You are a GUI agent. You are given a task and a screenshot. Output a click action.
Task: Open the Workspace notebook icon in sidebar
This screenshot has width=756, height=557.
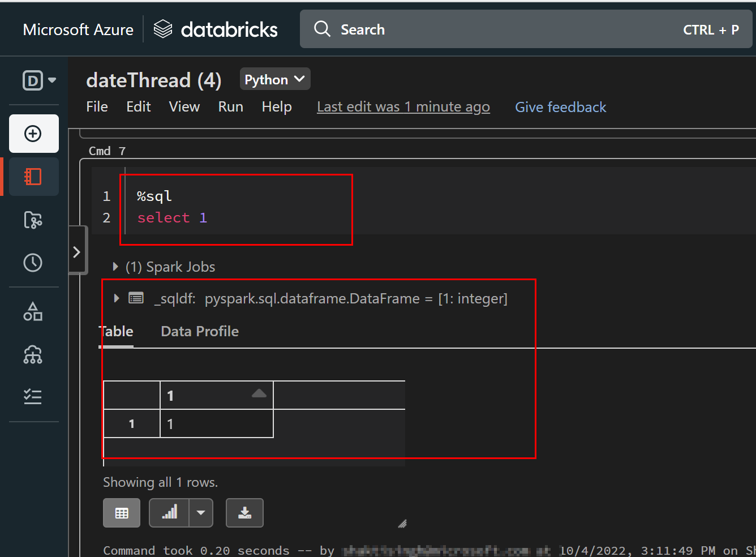pyautogui.click(x=33, y=177)
